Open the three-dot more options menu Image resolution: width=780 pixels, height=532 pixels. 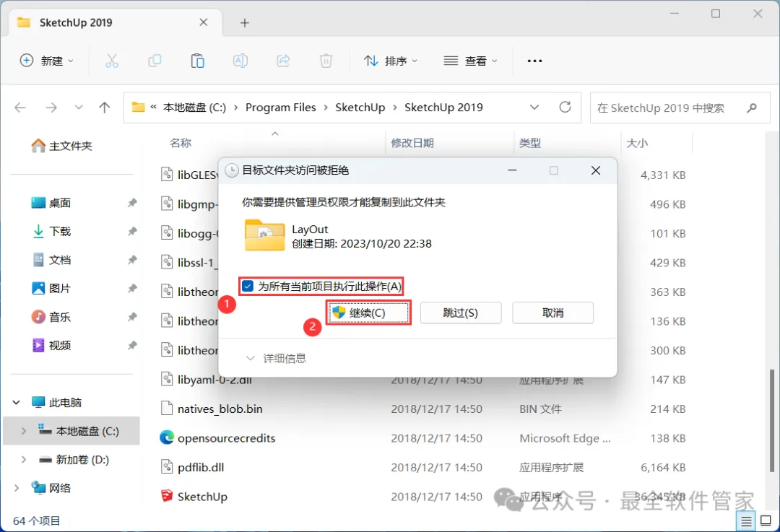point(534,61)
